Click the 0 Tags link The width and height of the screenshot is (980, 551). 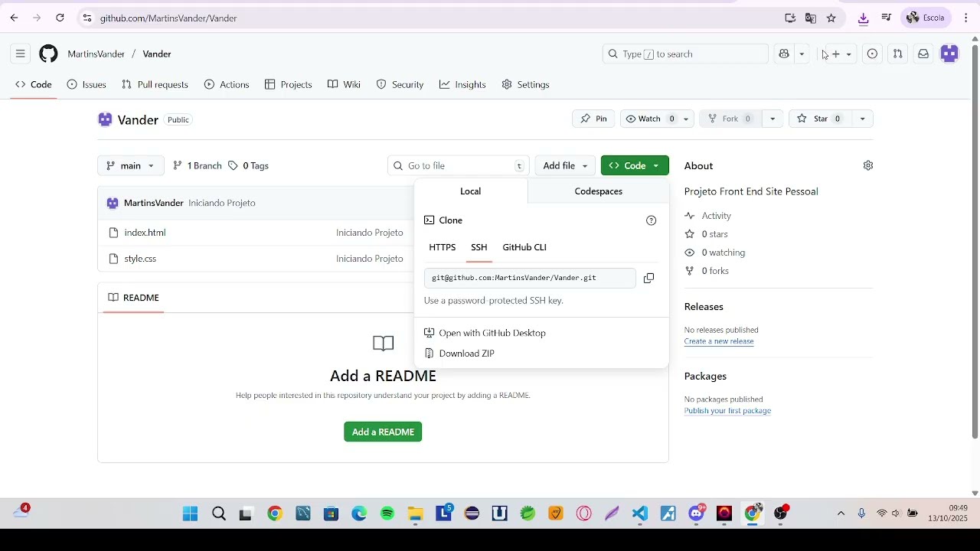[249, 165]
